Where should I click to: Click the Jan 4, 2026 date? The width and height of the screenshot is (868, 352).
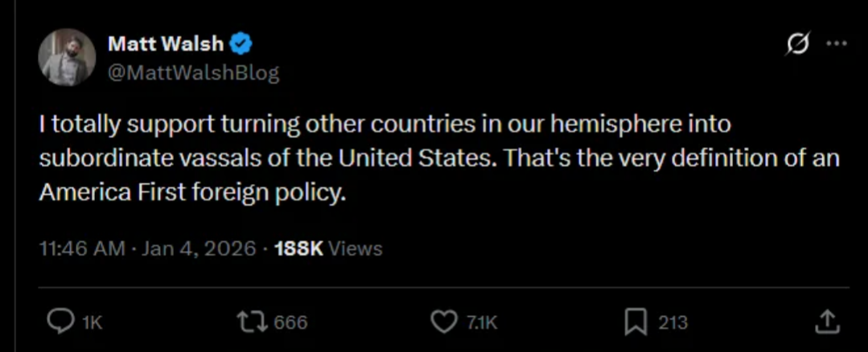200,248
